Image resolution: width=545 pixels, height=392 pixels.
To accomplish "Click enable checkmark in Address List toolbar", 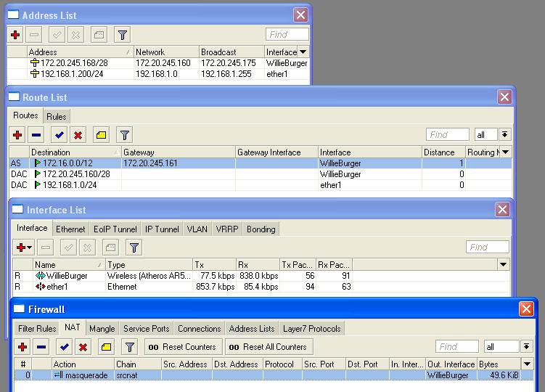I will pos(57,35).
